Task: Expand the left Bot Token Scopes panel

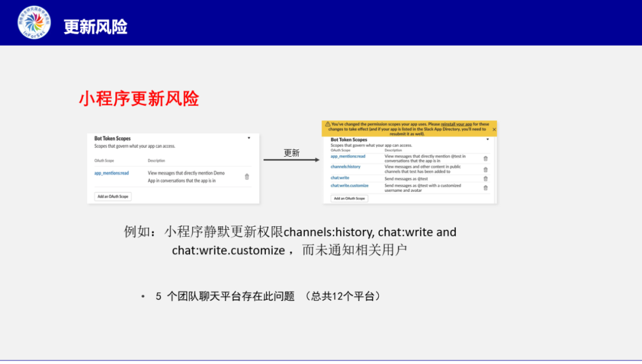Action: (x=249, y=138)
